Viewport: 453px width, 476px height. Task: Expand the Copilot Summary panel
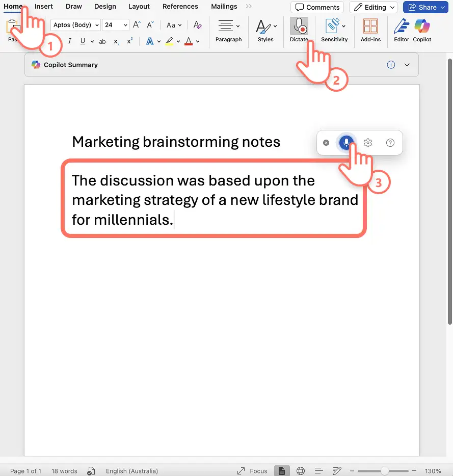coord(407,65)
